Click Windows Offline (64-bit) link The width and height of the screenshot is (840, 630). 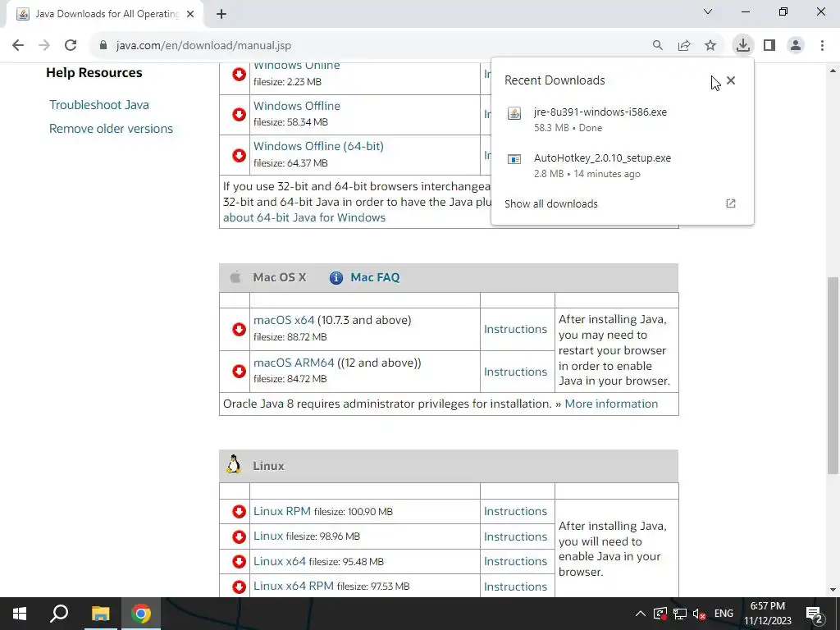tap(319, 146)
